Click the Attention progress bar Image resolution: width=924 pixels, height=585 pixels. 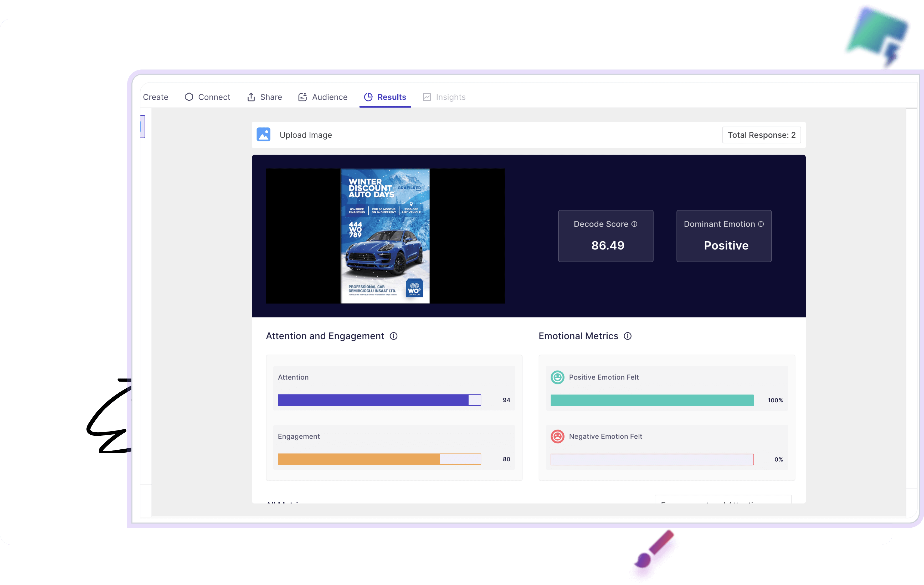(x=379, y=400)
